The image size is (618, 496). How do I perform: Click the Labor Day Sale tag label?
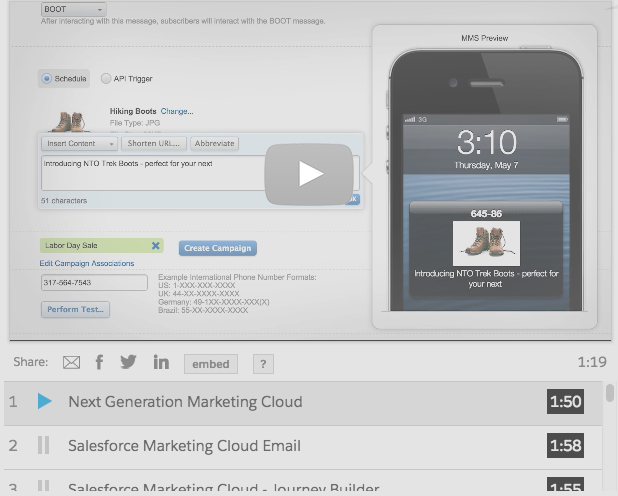tap(71, 245)
